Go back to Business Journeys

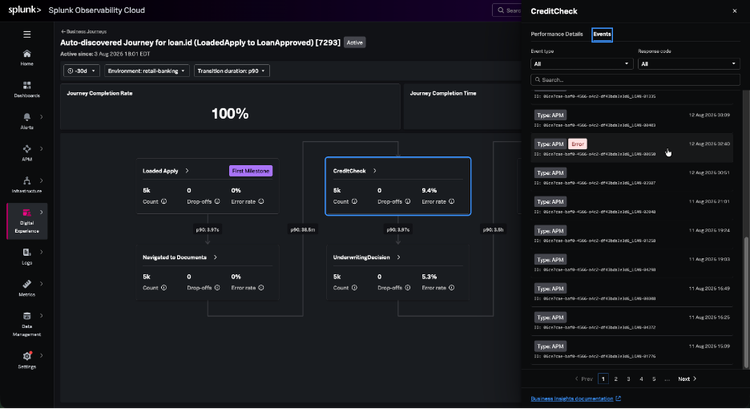[x=84, y=32]
